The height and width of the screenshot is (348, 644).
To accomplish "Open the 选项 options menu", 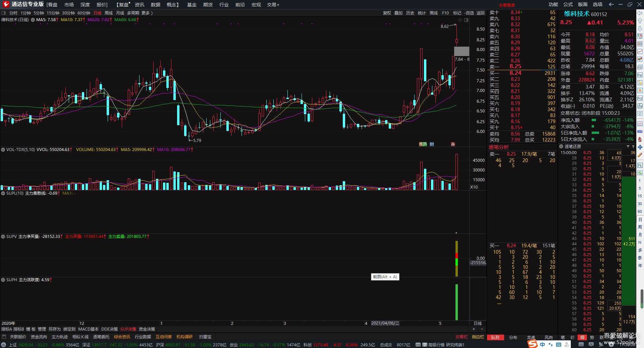I will tap(597, 4).
